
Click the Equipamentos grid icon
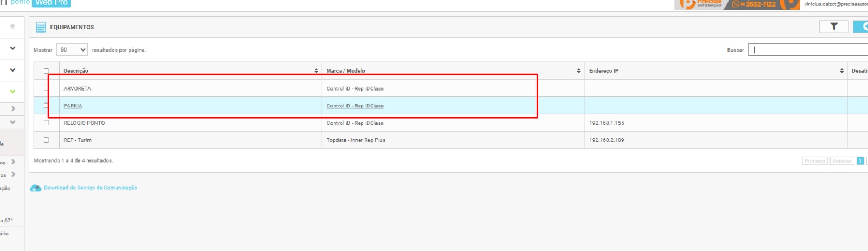pos(41,27)
